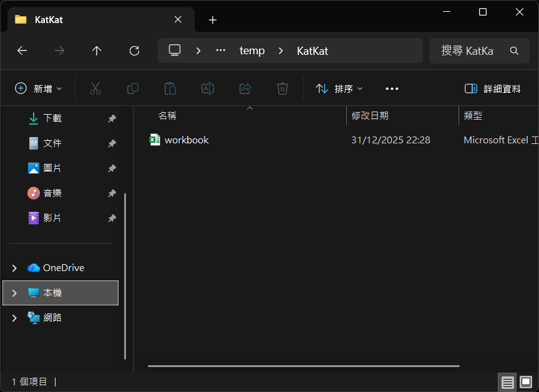Select the KatKat tab
The width and height of the screenshot is (539, 392).
94,19
